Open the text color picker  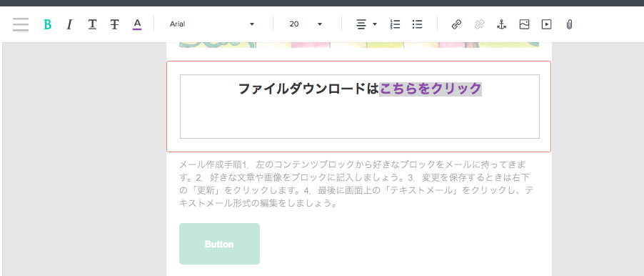click(x=137, y=25)
